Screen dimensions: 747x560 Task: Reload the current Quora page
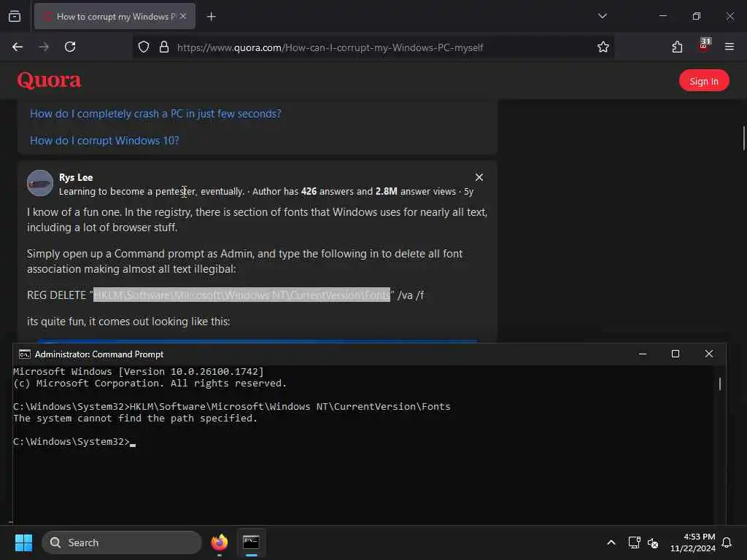pyautogui.click(x=70, y=47)
